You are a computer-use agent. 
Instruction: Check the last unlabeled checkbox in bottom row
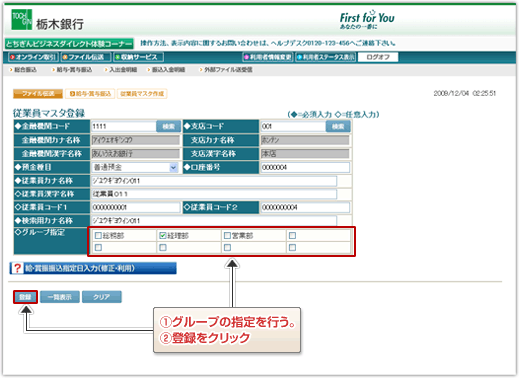tap(292, 248)
